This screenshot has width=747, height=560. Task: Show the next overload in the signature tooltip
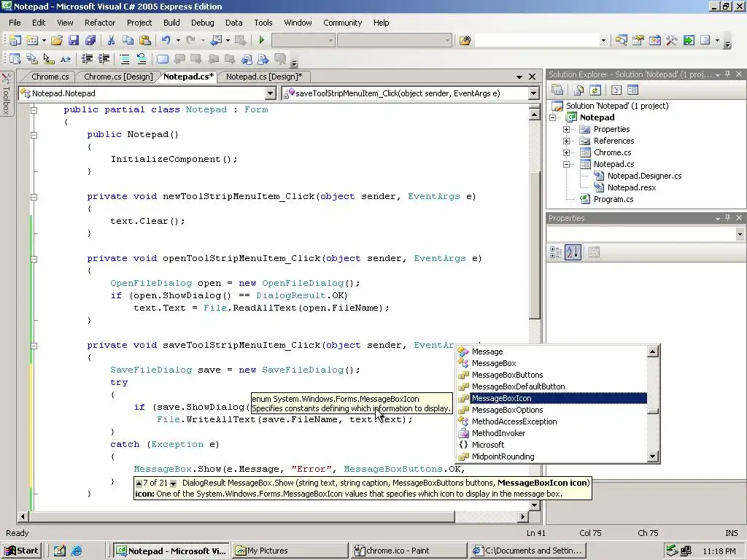[x=173, y=483]
